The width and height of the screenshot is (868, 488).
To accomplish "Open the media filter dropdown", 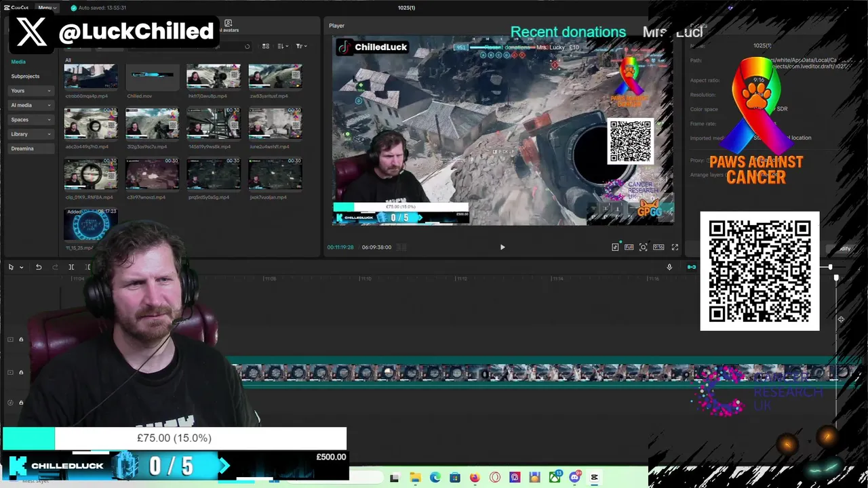I will 301,46.
